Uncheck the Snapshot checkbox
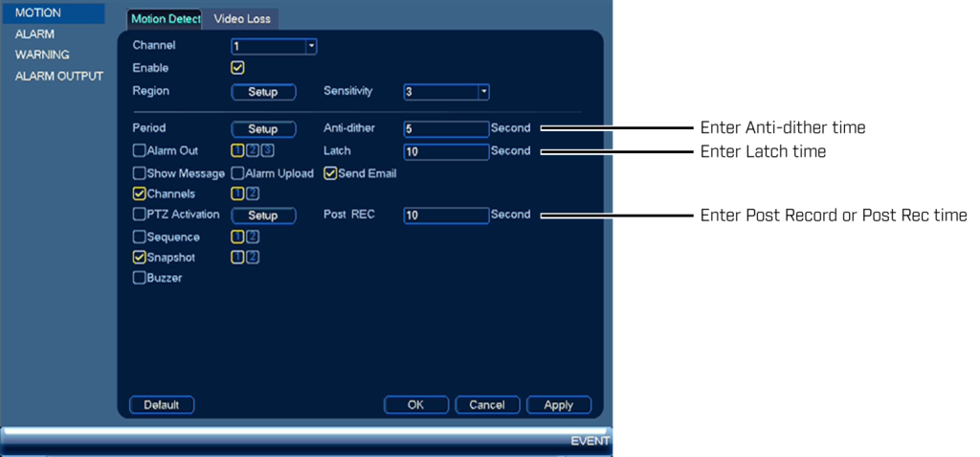The width and height of the screenshot is (980, 457). 140,258
